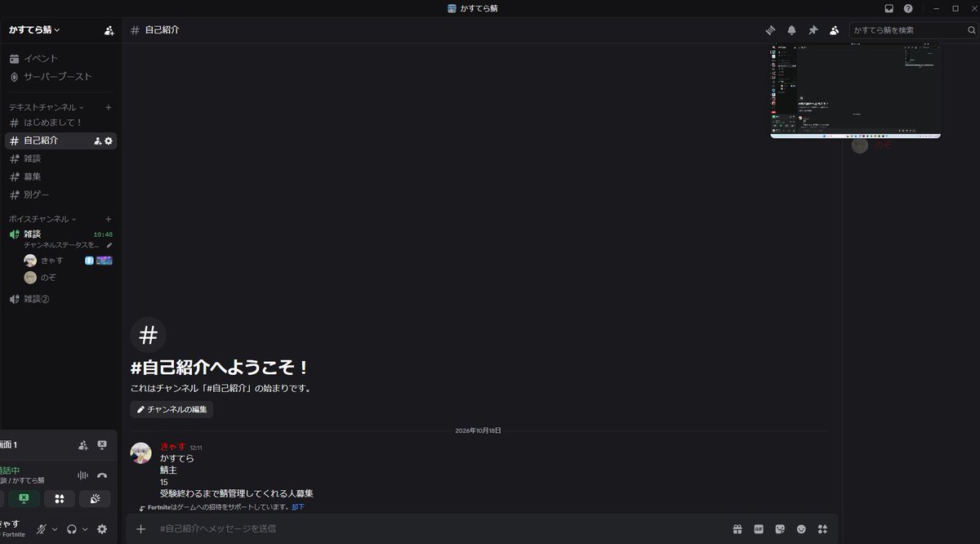Stop streaming with the monitor X icon
This screenshot has height=544, width=980.
pos(102,445)
